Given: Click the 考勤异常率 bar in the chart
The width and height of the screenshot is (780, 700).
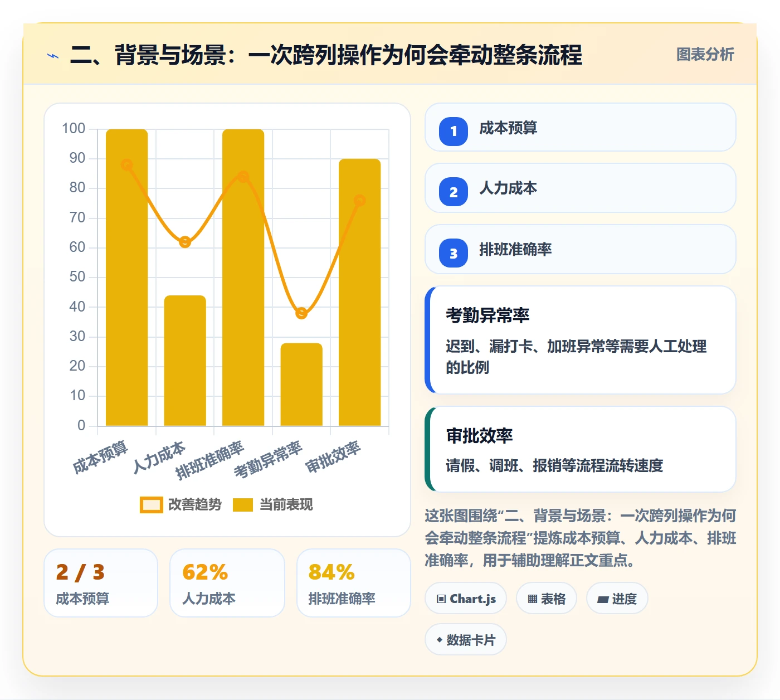Looking at the screenshot, I should [301, 385].
